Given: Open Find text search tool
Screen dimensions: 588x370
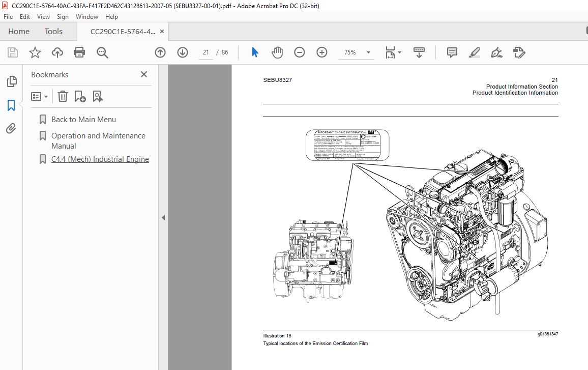Looking at the screenshot, I should pyautogui.click(x=102, y=52).
